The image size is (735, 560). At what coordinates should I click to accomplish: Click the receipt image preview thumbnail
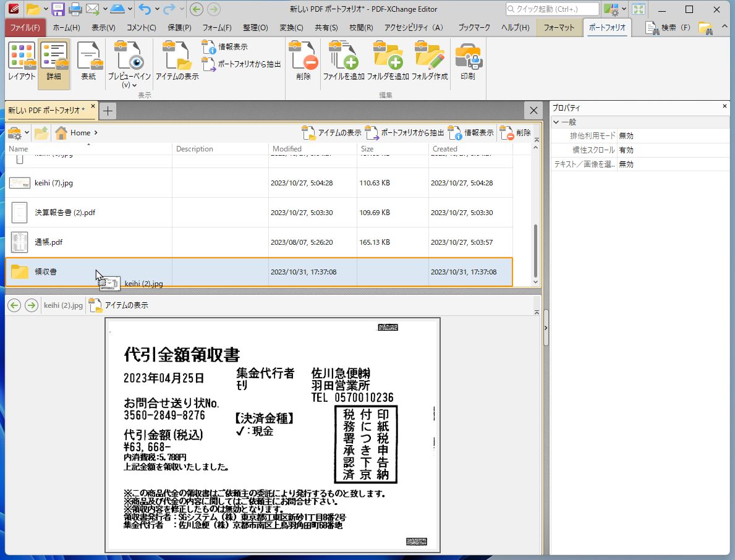pos(273,435)
